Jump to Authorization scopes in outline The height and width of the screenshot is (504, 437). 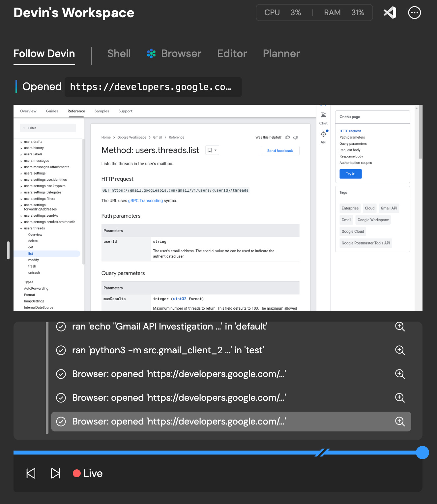tap(356, 163)
